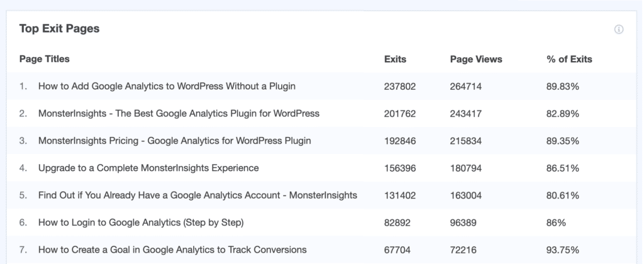The image size is (644, 264).
Task: Open 'How to Create a Goal in Google Analytics' title
Action: [172, 250]
